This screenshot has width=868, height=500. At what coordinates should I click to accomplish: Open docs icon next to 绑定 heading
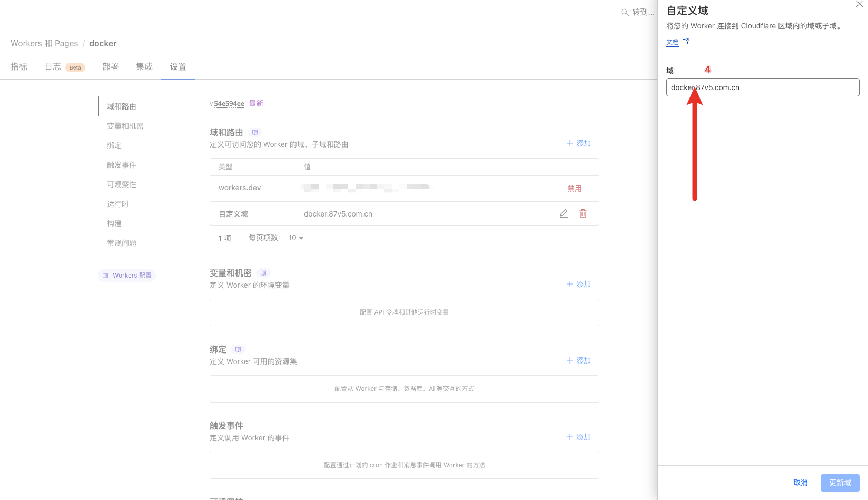238,349
